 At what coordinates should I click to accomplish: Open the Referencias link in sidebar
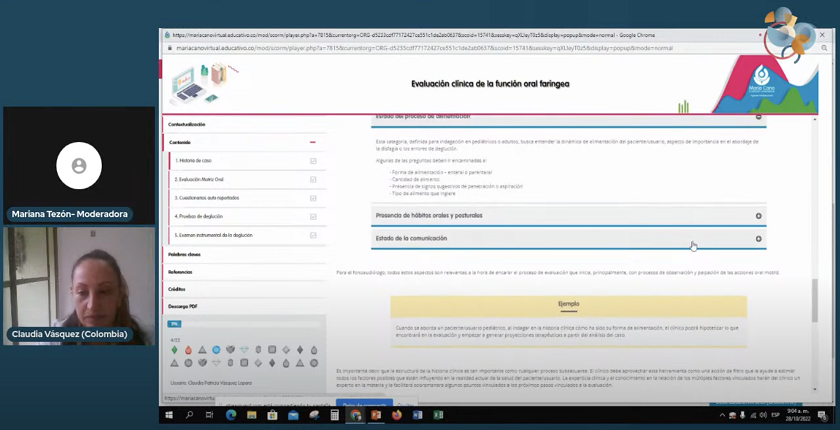tap(180, 272)
